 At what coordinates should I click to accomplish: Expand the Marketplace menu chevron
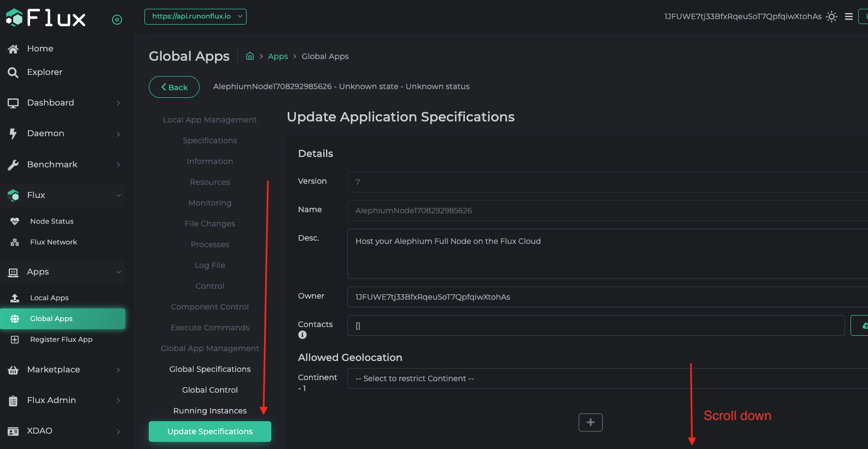point(118,370)
